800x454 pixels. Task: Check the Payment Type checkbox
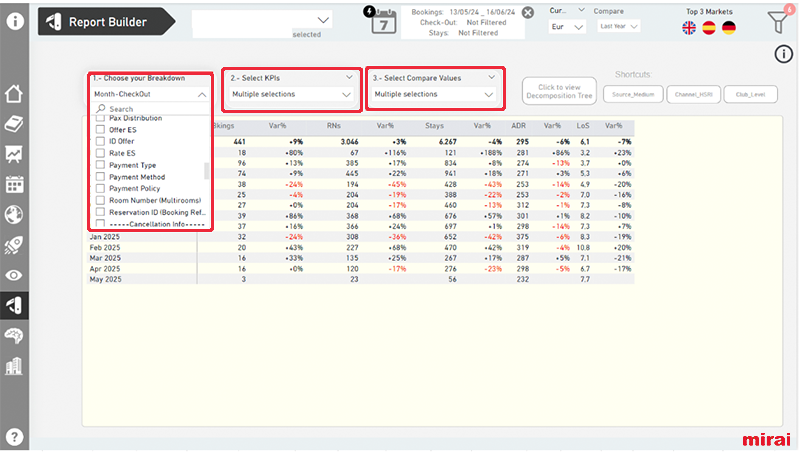coord(100,165)
